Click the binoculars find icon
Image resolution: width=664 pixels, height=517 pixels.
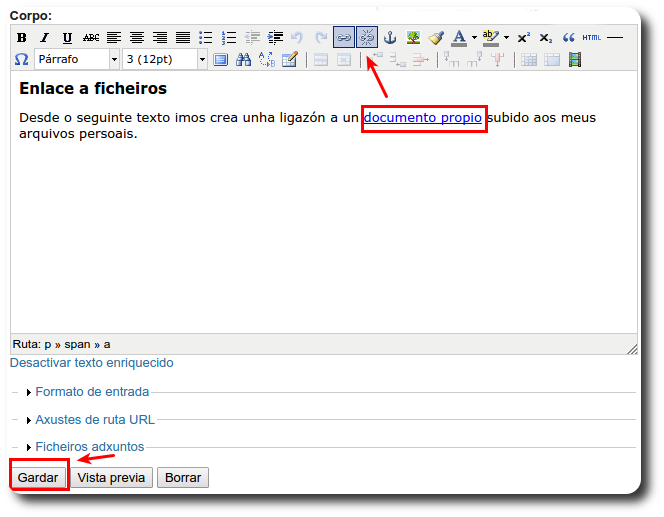click(243, 60)
